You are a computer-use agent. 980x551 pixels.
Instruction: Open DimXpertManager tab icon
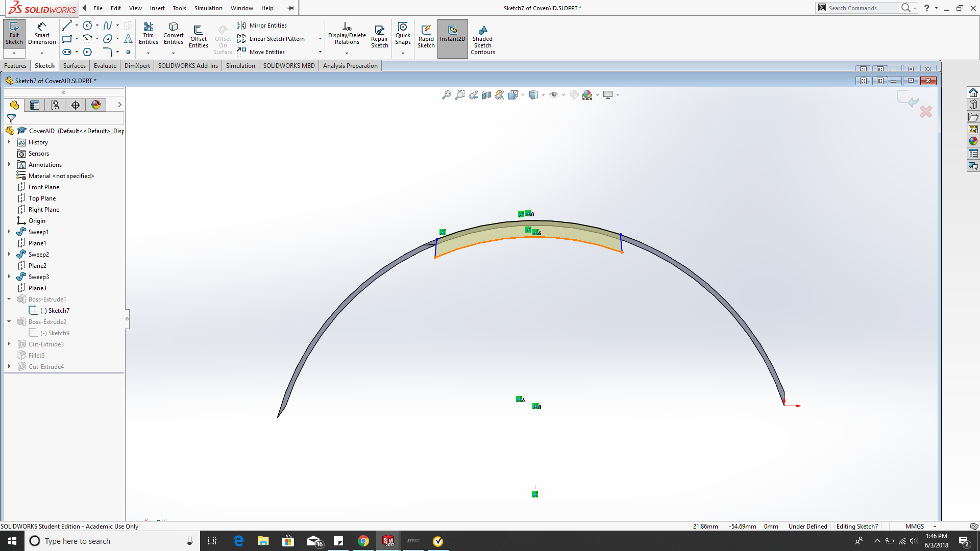[x=76, y=105]
